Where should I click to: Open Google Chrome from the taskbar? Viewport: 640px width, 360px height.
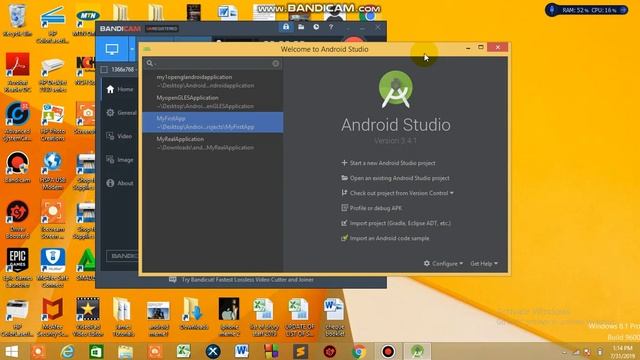click(359, 351)
